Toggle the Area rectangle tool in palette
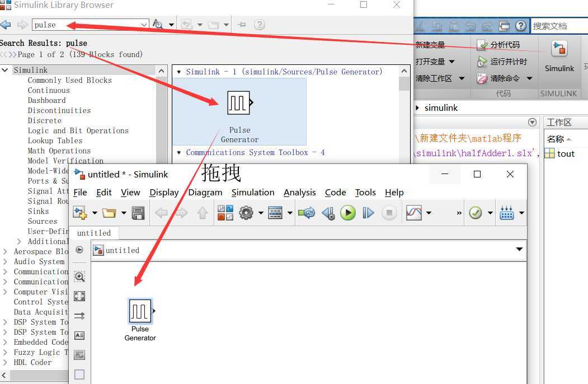Image resolution: width=588 pixels, height=384 pixels. coord(79,374)
